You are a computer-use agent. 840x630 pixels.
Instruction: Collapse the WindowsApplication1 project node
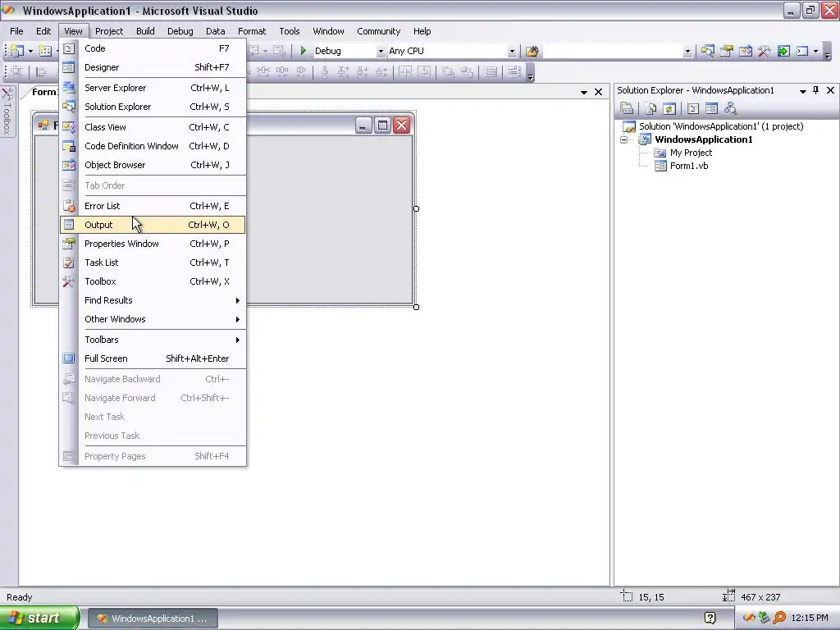pyautogui.click(x=623, y=139)
